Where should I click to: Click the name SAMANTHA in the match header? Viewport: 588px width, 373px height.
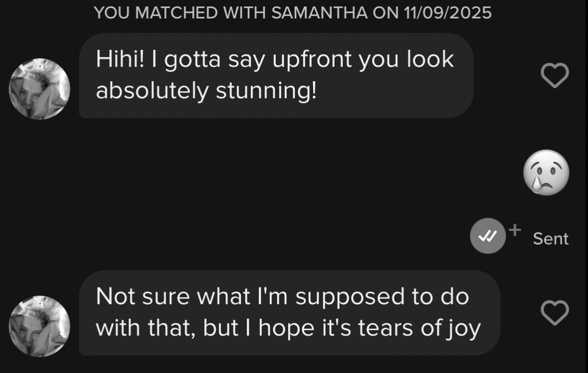[320, 13]
